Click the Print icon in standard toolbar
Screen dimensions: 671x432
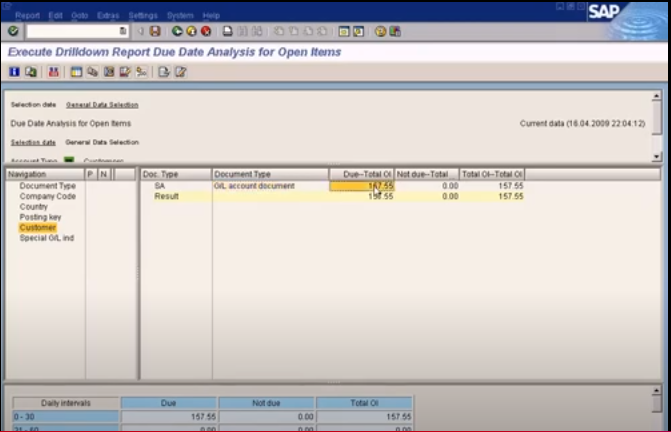(228, 31)
